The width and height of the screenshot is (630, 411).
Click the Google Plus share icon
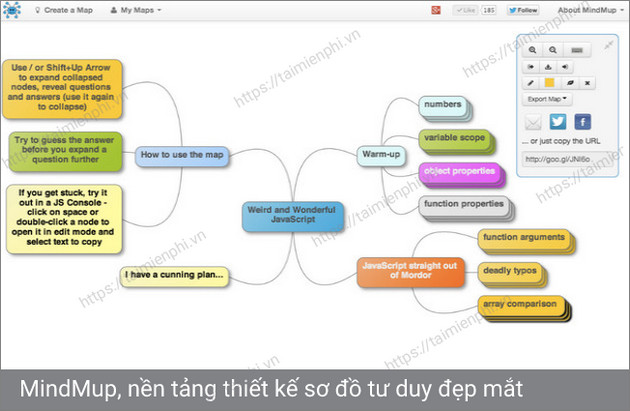[x=436, y=10]
